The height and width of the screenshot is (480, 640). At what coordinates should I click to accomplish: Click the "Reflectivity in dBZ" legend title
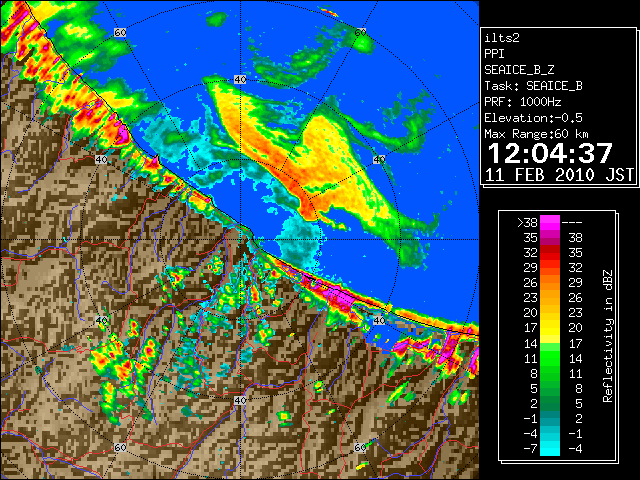[x=608, y=336]
